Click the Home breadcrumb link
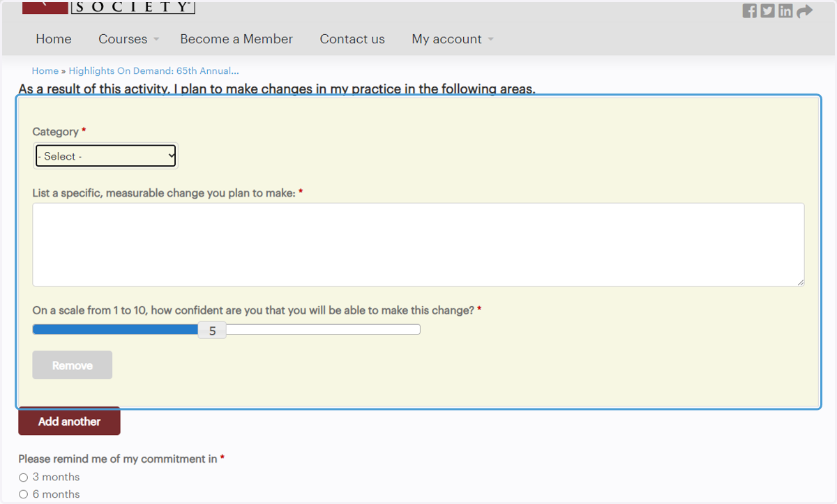The image size is (837, 504). coord(45,71)
